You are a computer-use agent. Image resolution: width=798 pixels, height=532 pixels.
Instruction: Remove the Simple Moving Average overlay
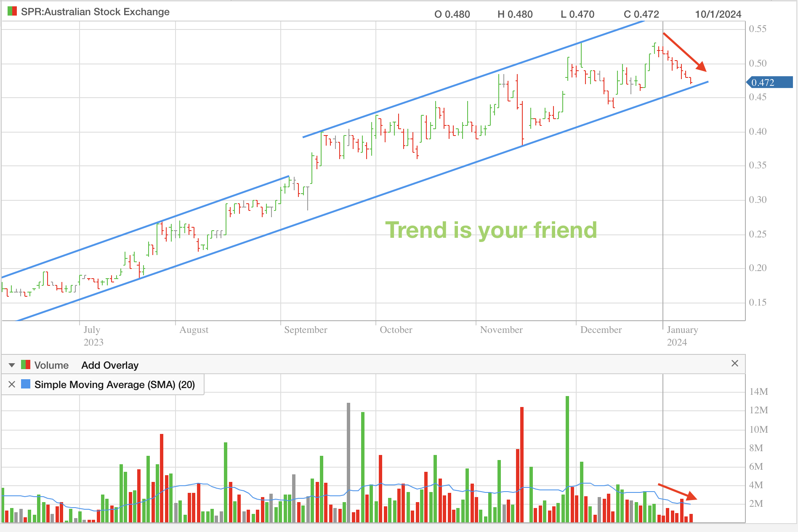tap(12, 384)
